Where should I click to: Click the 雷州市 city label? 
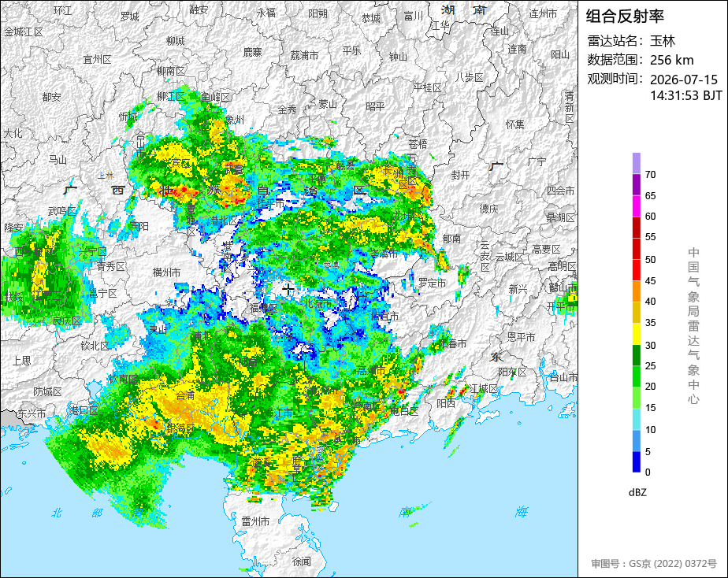(255, 521)
